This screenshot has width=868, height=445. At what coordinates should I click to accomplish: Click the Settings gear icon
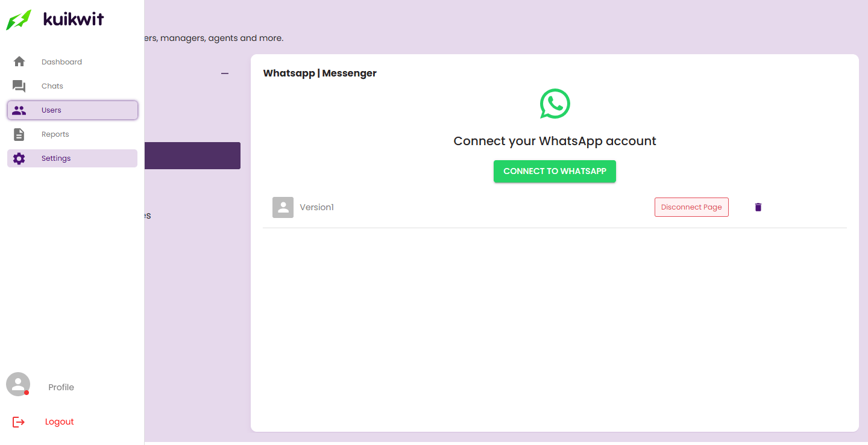19,158
